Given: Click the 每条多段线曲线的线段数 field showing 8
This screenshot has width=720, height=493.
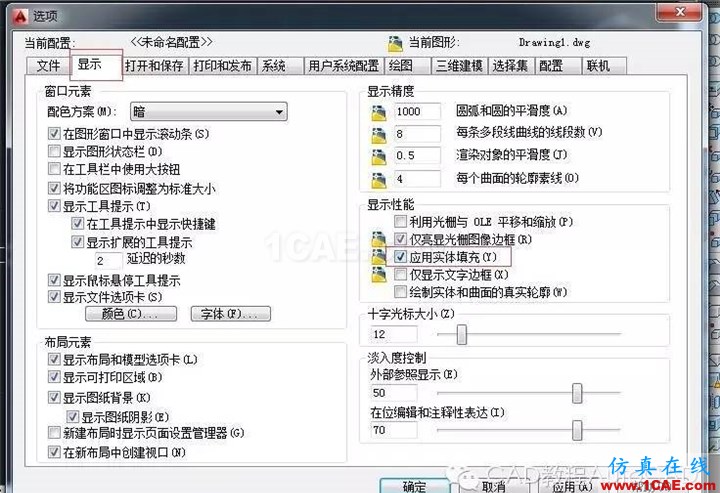Looking at the screenshot, I should coord(417,134).
